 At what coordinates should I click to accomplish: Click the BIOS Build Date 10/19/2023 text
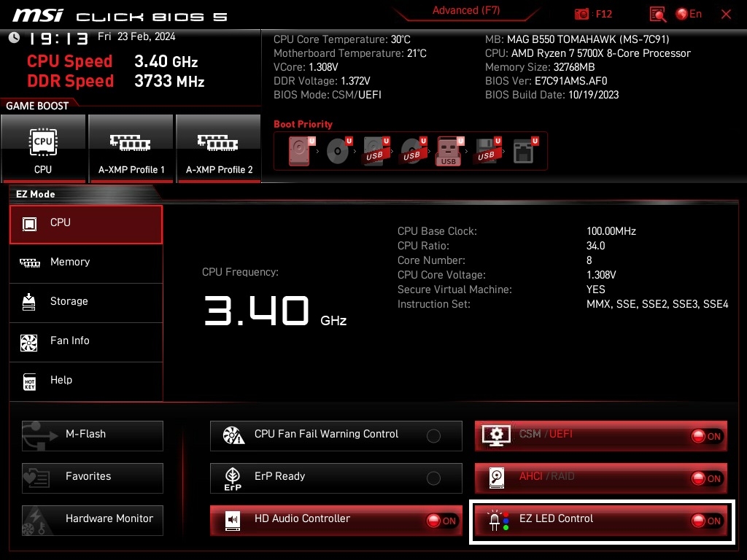tap(551, 95)
